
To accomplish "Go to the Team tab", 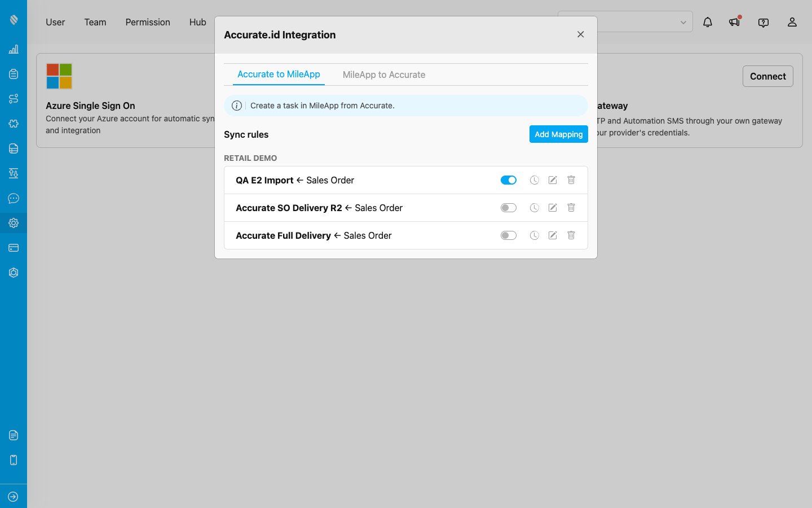I will click(95, 22).
